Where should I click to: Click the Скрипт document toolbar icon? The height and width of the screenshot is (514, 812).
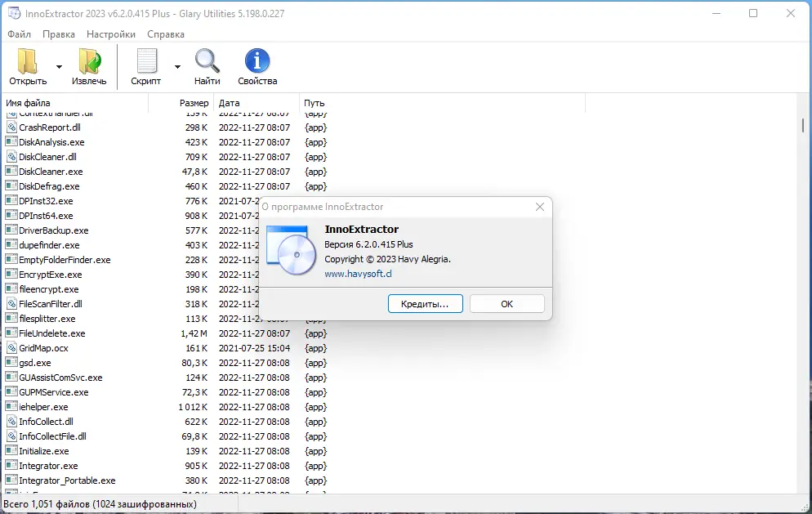[x=146, y=61]
